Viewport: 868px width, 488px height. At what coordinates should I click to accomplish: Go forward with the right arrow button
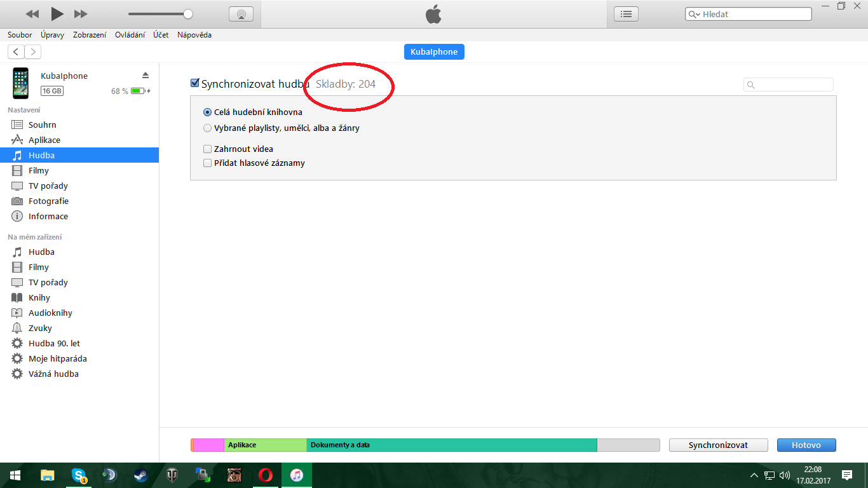[32, 51]
